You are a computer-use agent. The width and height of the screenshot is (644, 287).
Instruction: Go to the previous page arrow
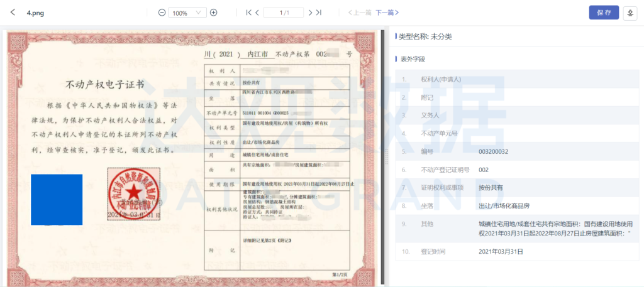[257, 13]
